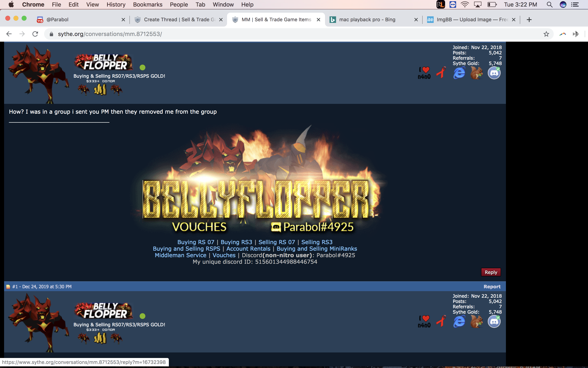Click the top post's squirrel badge
This screenshot has width=588, height=368.
(x=476, y=73)
